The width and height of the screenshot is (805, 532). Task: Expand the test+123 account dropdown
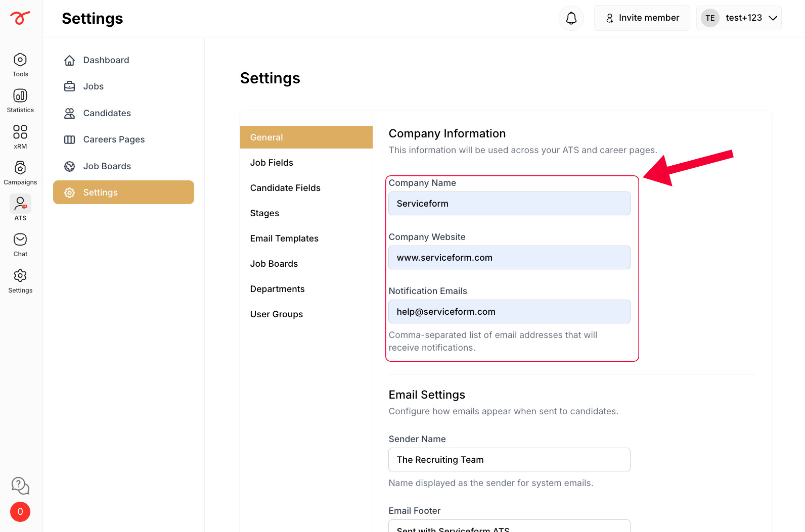[x=739, y=18]
